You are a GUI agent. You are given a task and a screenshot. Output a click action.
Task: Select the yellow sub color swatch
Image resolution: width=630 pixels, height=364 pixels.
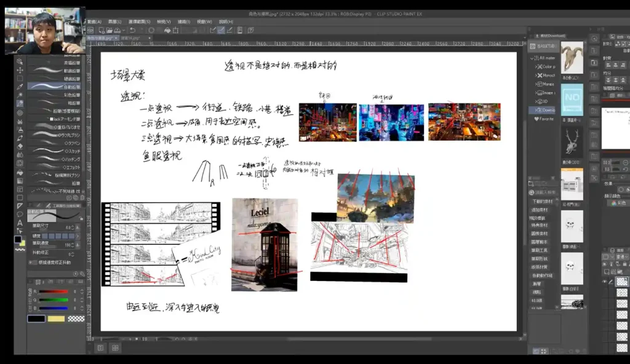[56, 318]
